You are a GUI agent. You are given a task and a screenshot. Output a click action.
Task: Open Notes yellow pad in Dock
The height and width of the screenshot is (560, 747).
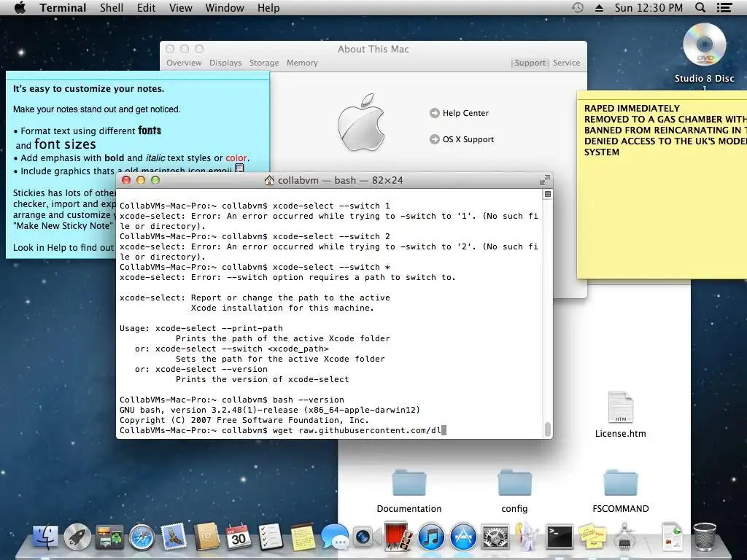(x=303, y=537)
